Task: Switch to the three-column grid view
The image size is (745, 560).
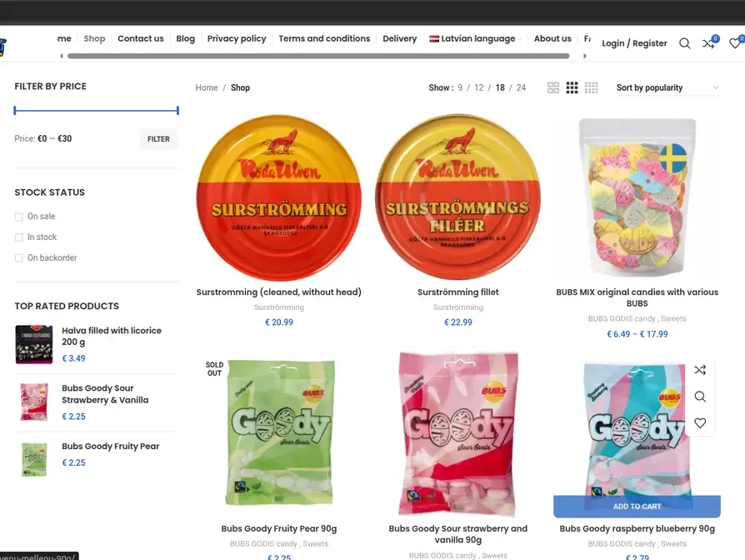Action: [572, 87]
